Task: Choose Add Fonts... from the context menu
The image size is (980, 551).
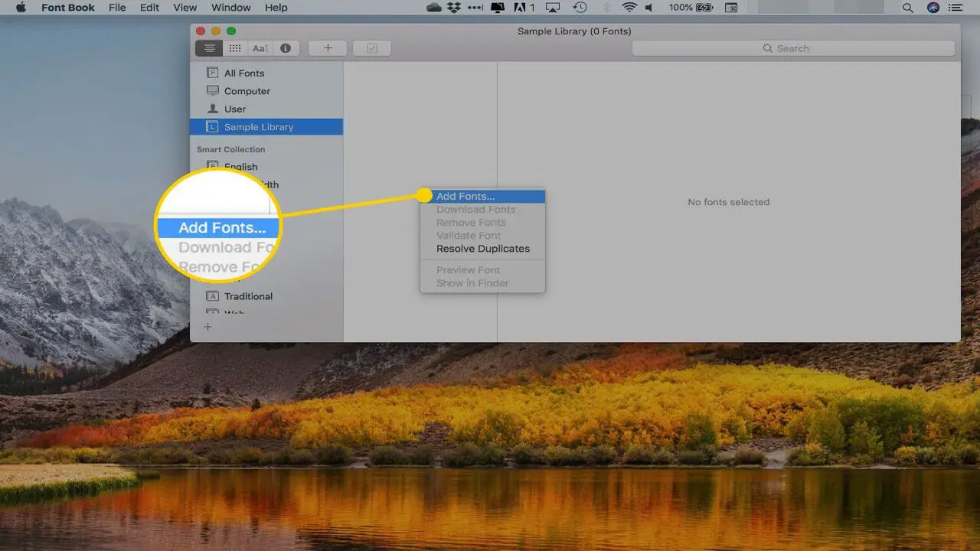Action: [482, 197]
